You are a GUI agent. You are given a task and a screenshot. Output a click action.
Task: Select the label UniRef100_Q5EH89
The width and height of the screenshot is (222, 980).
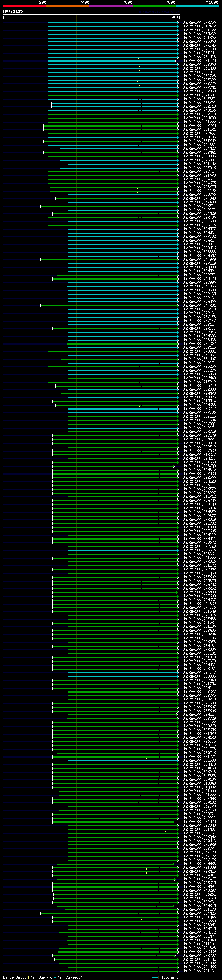[x=199, y=68]
